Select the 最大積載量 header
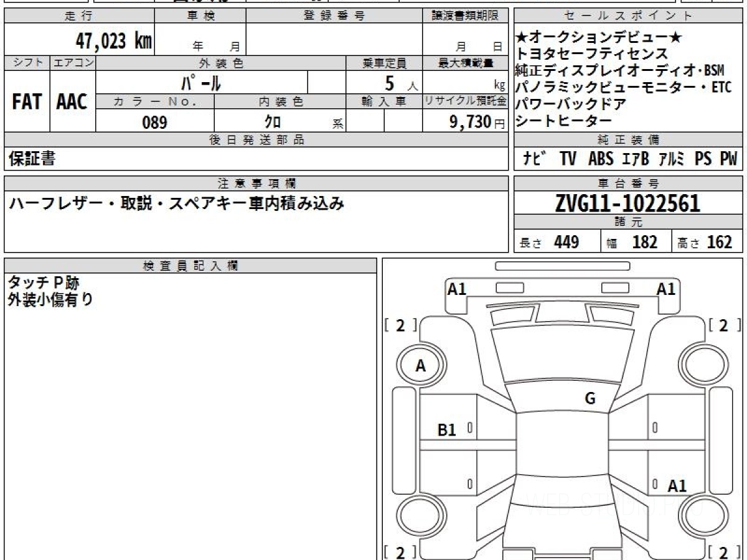This screenshot has height=560, width=747. coord(467,63)
